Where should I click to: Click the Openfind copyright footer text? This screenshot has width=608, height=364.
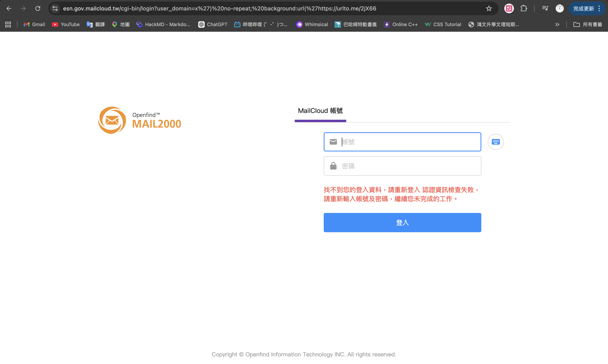tap(304, 354)
